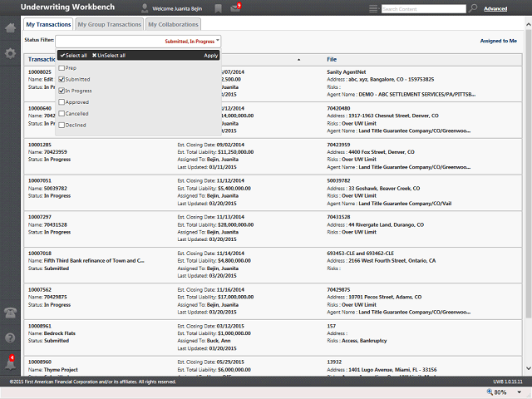Image resolution: width=532 pixels, height=399 pixels.
Task: Click the telephone icon in the sidebar
Action: coord(10,313)
